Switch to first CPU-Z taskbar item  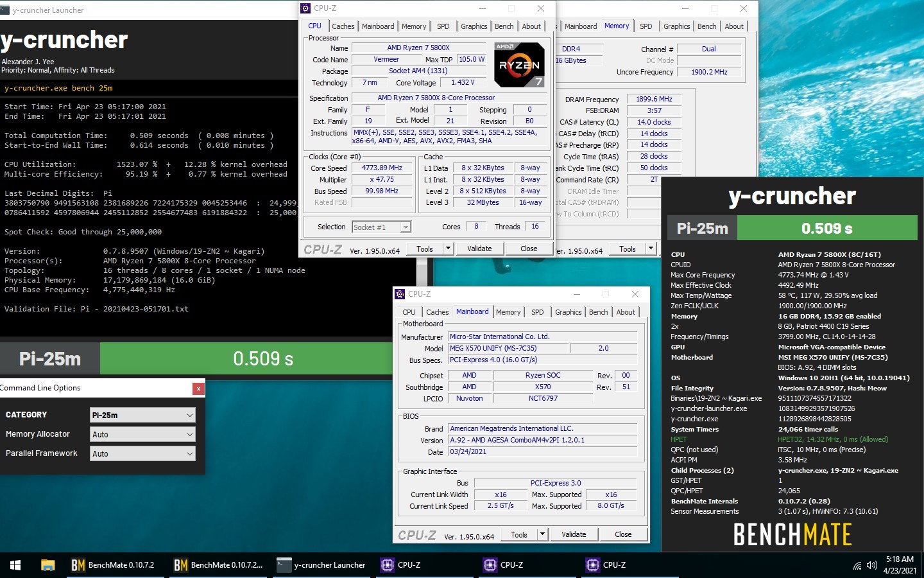(x=424, y=565)
